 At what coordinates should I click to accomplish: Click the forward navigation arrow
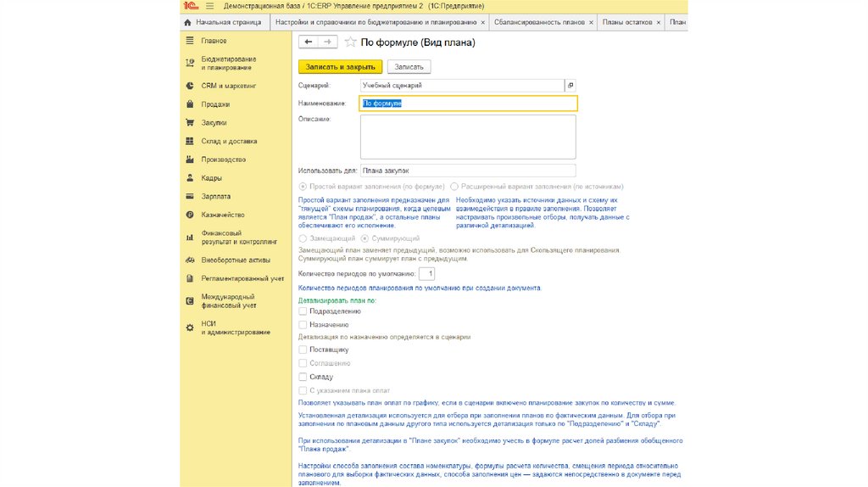pyautogui.click(x=327, y=42)
